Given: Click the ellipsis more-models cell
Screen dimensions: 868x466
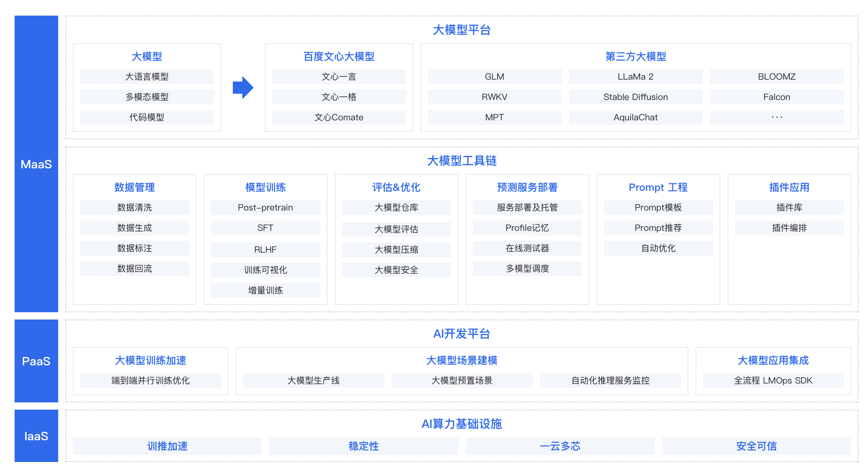Looking at the screenshot, I should coord(777,117).
